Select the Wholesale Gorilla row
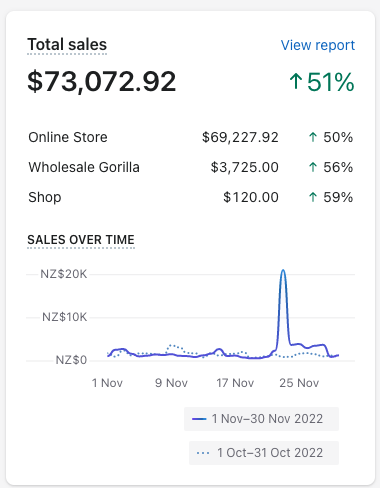Screen dimensions: 380x488 tap(191, 167)
